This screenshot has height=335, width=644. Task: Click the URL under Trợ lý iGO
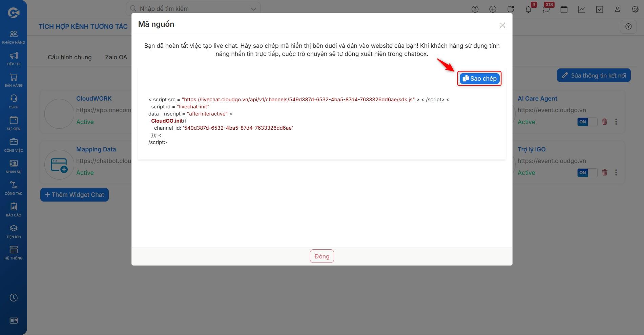point(552,161)
